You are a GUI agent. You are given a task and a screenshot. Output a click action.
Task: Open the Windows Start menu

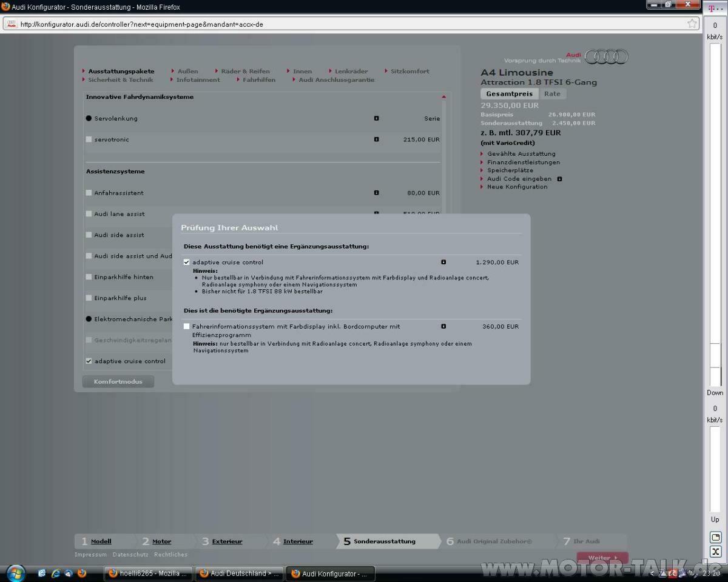click(x=16, y=573)
